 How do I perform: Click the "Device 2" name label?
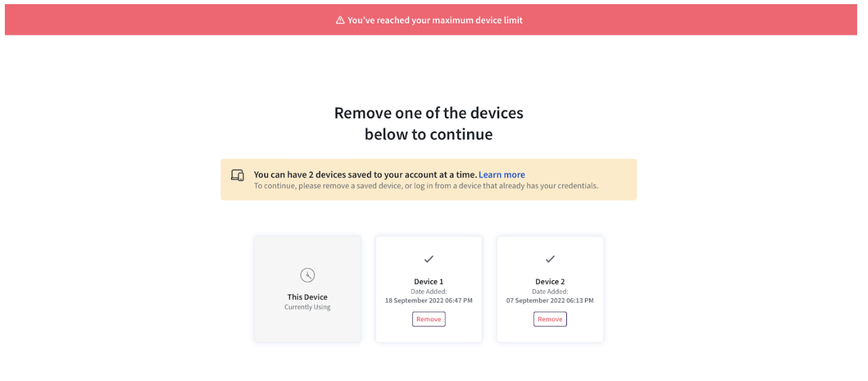coord(550,282)
